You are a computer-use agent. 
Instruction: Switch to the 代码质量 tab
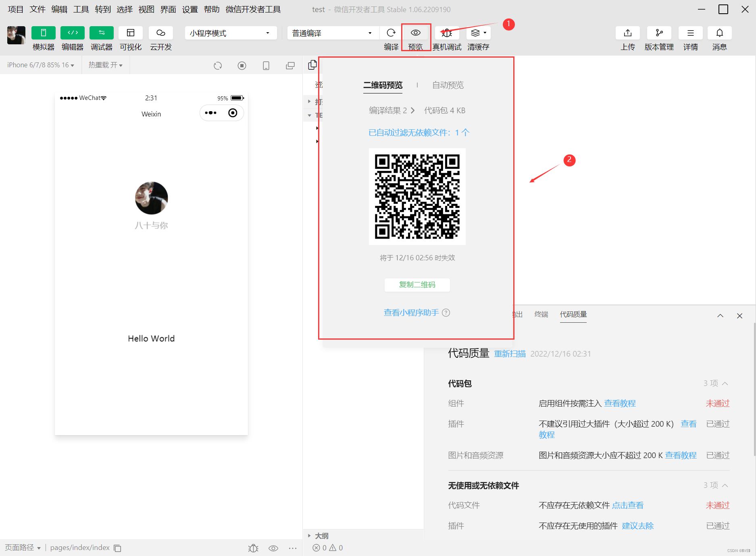tap(573, 314)
